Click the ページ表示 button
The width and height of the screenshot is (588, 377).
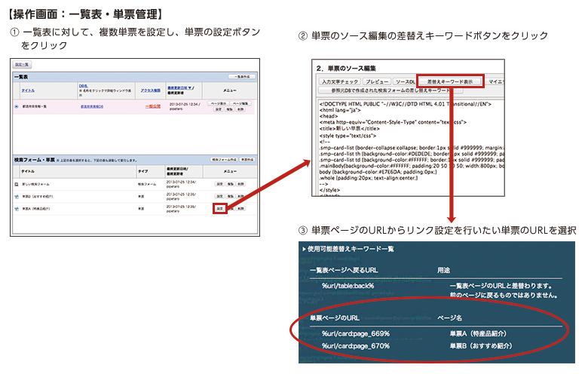(x=219, y=103)
